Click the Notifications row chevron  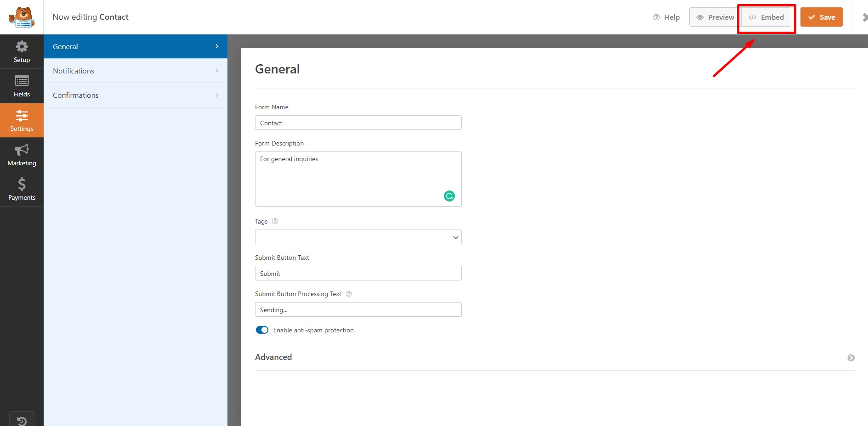217,71
